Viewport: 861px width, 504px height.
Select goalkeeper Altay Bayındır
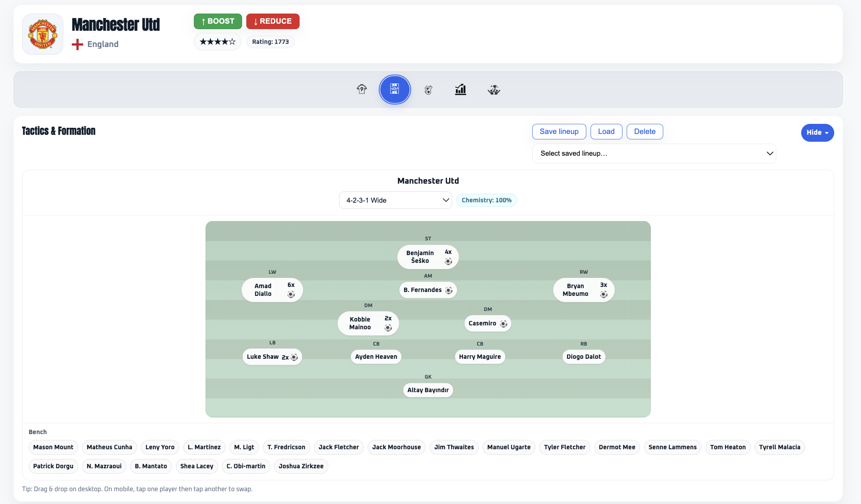click(428, 390)
